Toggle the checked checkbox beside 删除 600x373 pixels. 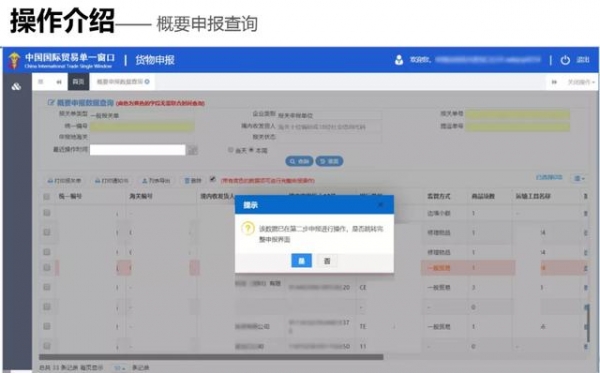213,179
